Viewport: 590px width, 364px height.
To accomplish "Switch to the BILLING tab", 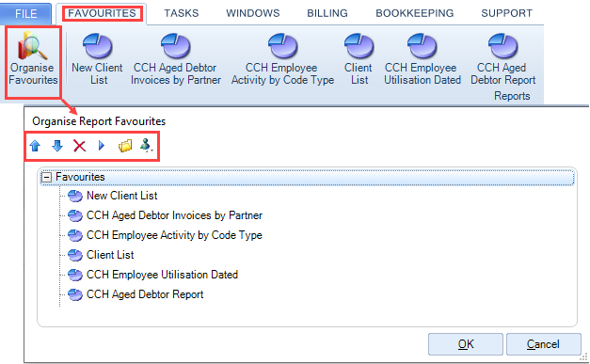I will click(x=327, y=13).
